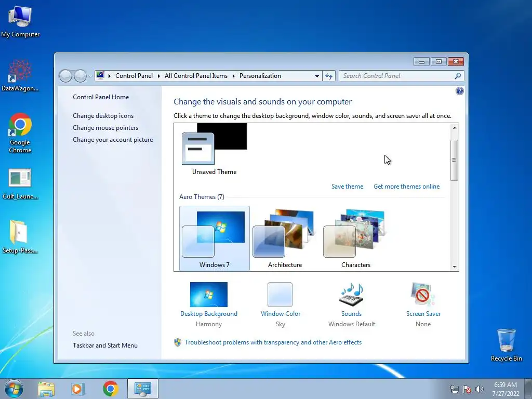Expand the arrow after All Control Panel Items
This screenshot has width=532, height=399.
coord(233,76)
